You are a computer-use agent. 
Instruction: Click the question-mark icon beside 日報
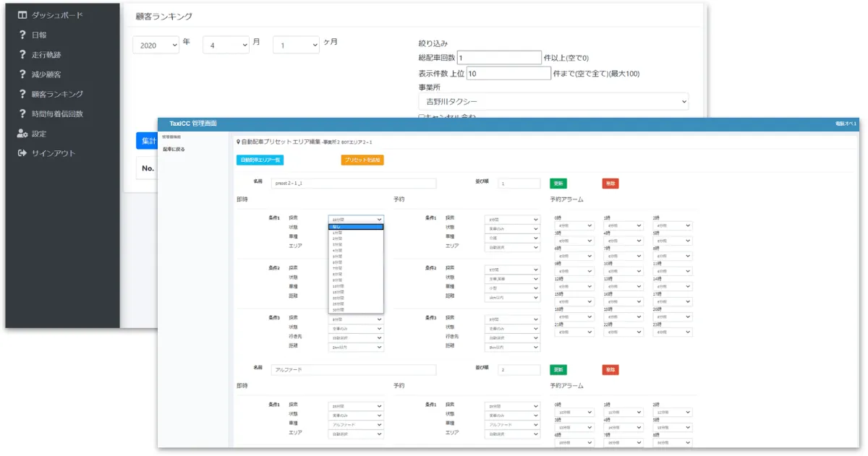pos(22,35)
